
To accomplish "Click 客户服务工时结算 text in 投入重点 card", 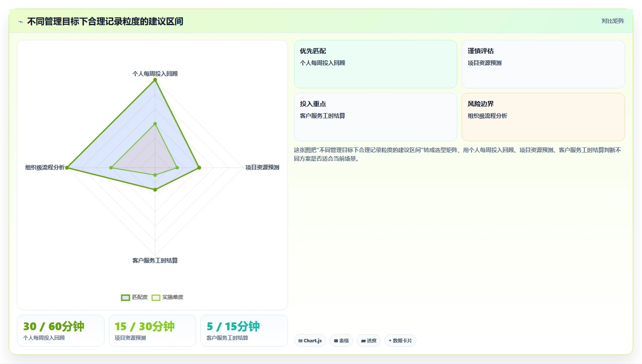I will click(x=322, y=116).
